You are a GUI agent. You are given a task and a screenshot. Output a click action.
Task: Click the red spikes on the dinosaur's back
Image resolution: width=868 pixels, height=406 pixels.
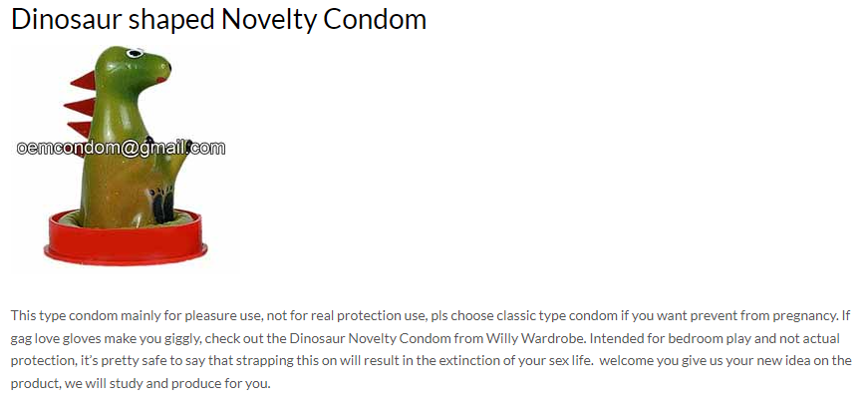(81, 105)
